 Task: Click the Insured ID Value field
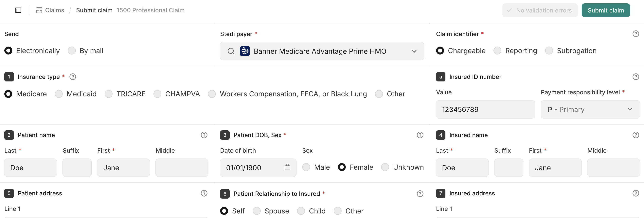pos(485,110)
